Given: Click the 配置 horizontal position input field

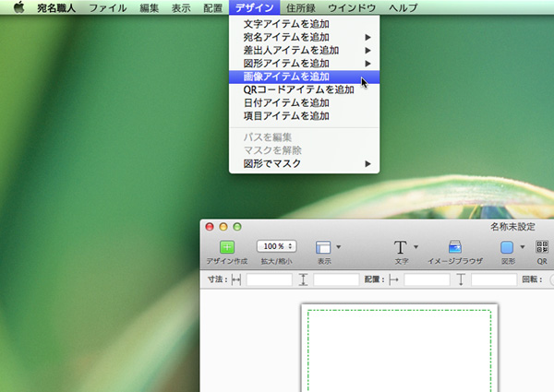Looking at the screenshot, I should pos(427,279).
